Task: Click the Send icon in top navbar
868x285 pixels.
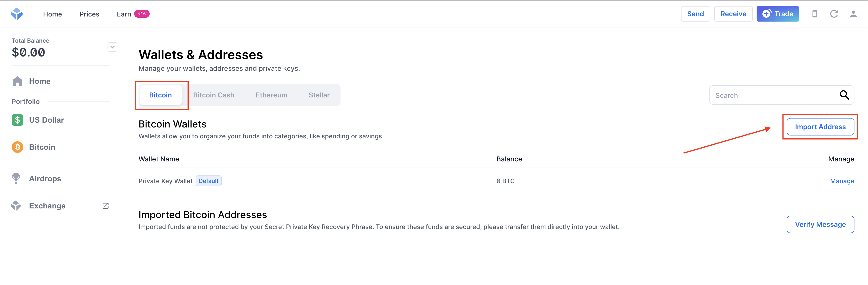Action: click(695, 14)
